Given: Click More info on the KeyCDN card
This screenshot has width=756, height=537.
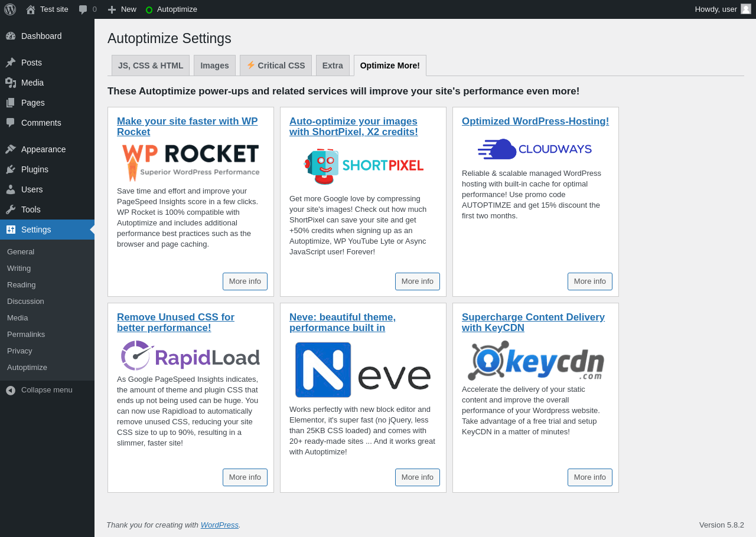Looking at the screenshot, I should coord(590,477).
